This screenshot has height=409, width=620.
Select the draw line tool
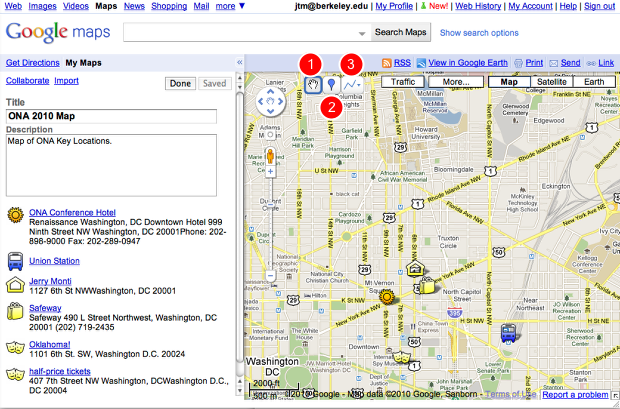(x=352, y=85)
